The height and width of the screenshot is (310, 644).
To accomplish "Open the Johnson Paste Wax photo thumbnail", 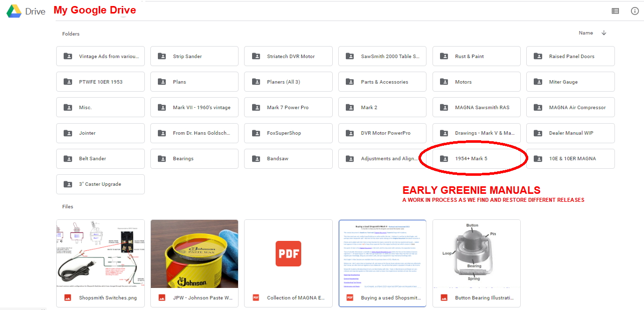I will (194, 254).
